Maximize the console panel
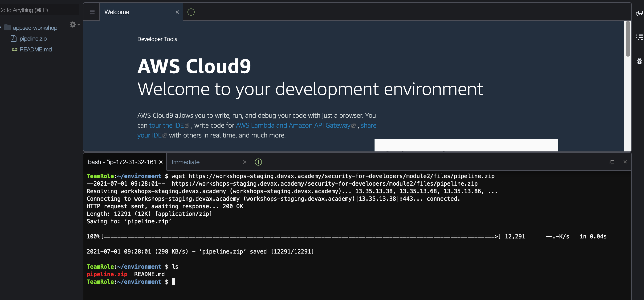 [x=612, y=162]
